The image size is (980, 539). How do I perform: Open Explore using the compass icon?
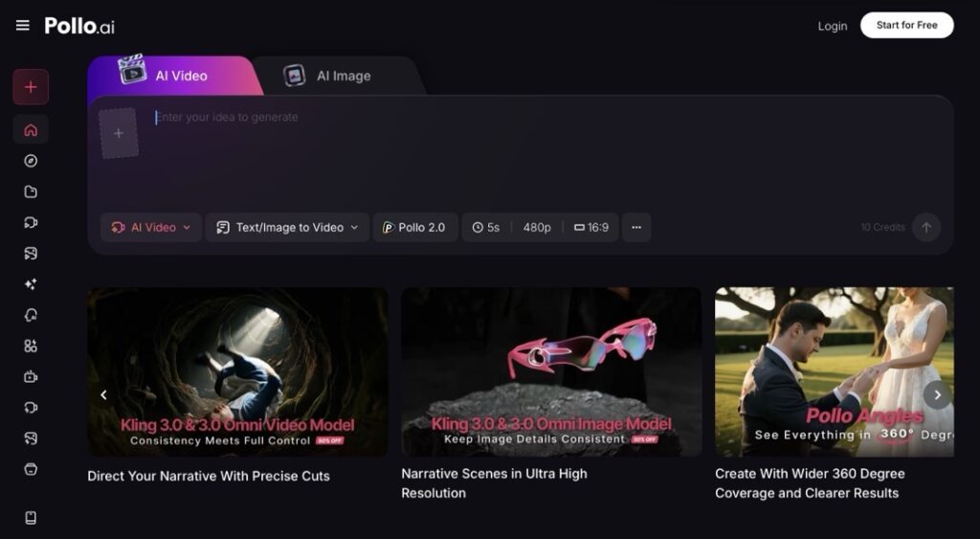click(31, 161)
